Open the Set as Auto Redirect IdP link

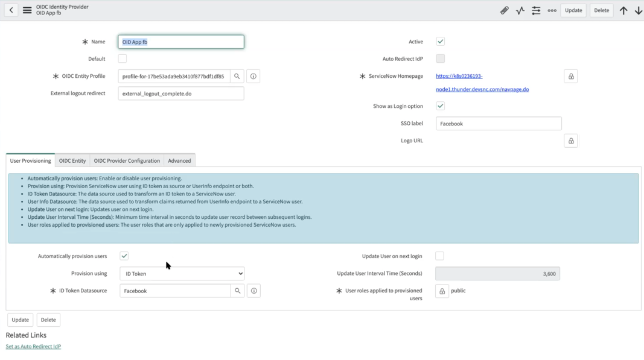coord(33,347)
